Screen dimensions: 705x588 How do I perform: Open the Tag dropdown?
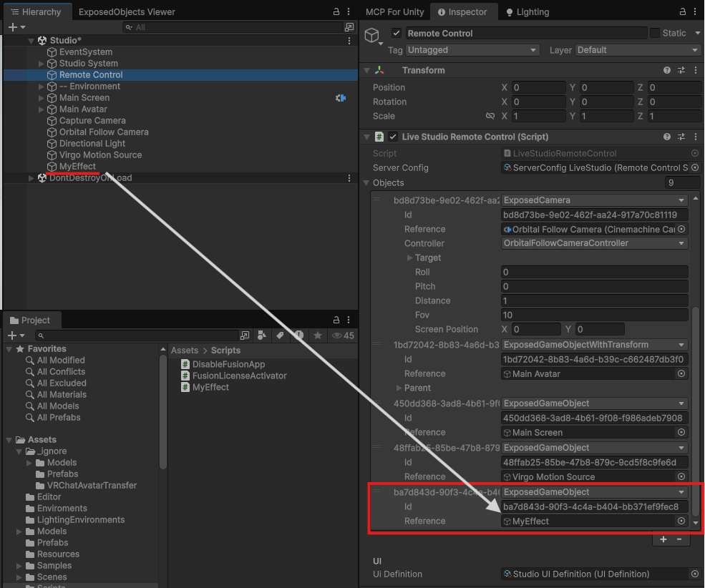(472, 50)
